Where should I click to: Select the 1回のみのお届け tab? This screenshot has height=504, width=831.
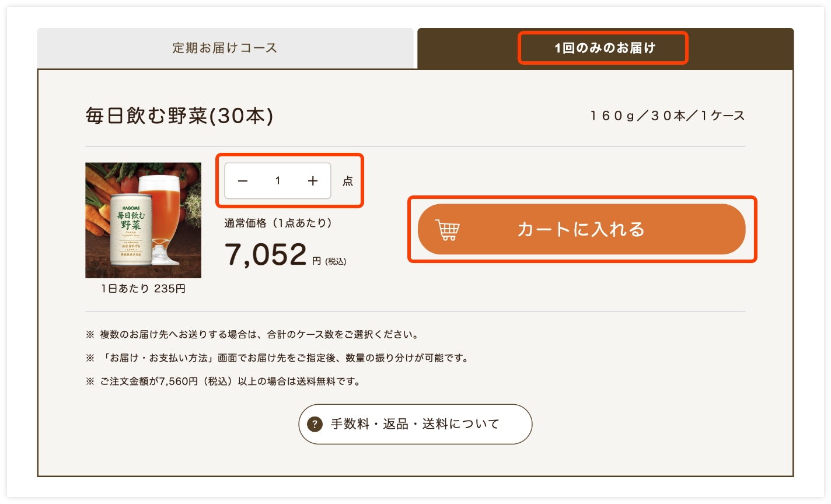[x=605, y=48]
